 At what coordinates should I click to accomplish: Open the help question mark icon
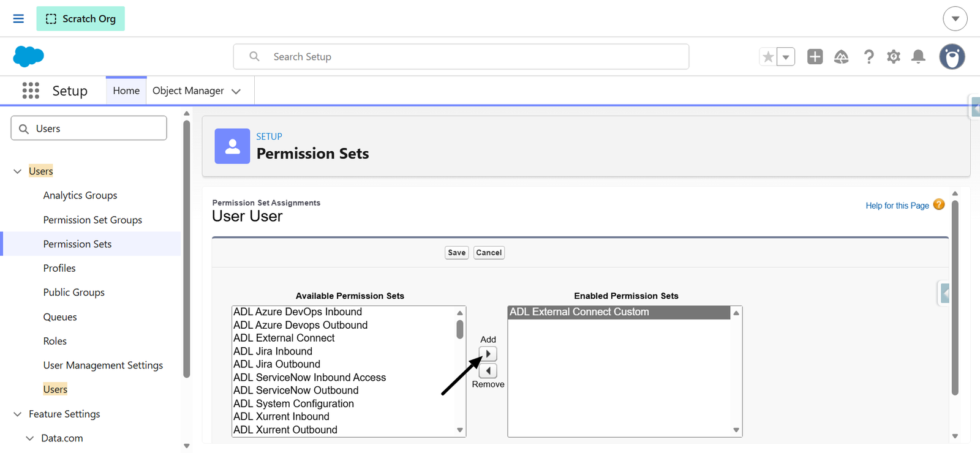coord(869,57)
